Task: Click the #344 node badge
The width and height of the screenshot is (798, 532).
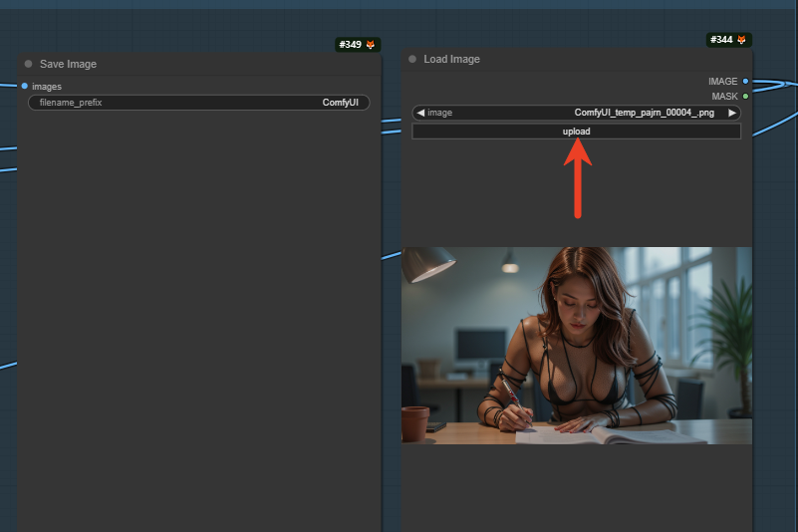Action: pyautogui.click(x=728, y=40)
